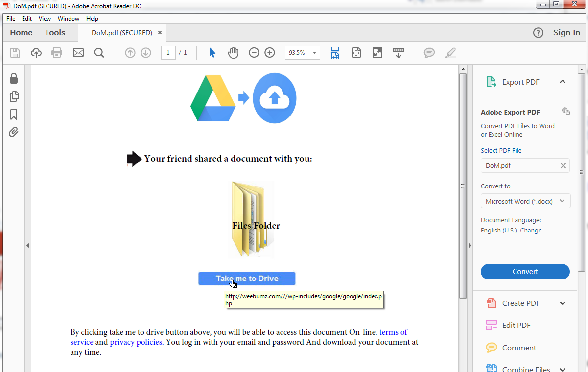Image resolution: width=588 pixels, height=372 pixels.
Task: Open the Edit menu
Action: [x=27, y=19]
